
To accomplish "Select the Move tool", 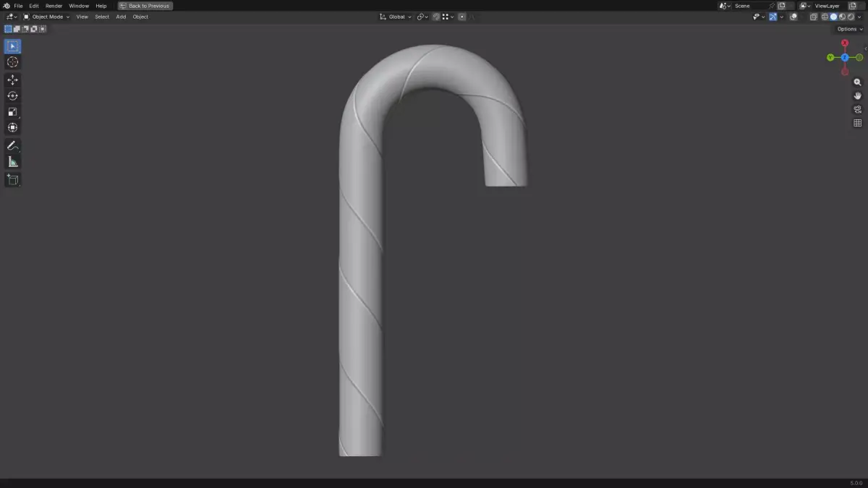I will pyautogui.click(x=12, y=80).
